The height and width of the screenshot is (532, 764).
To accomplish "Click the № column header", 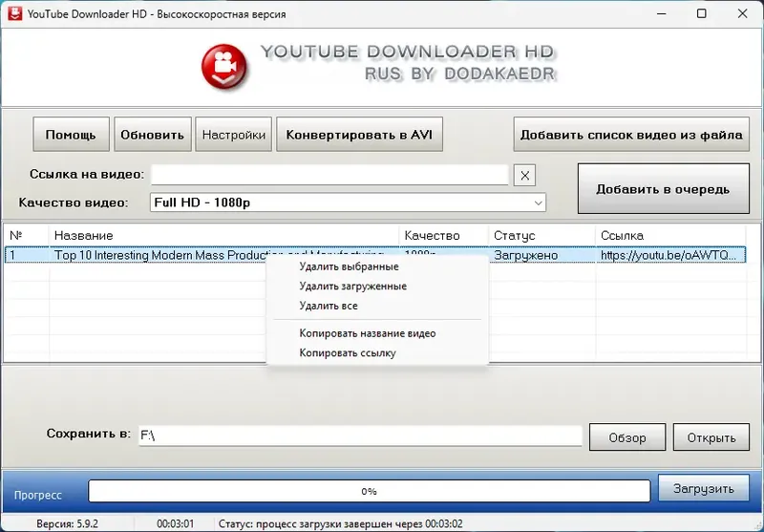I will pyautogui.click(x=27, y=235).
